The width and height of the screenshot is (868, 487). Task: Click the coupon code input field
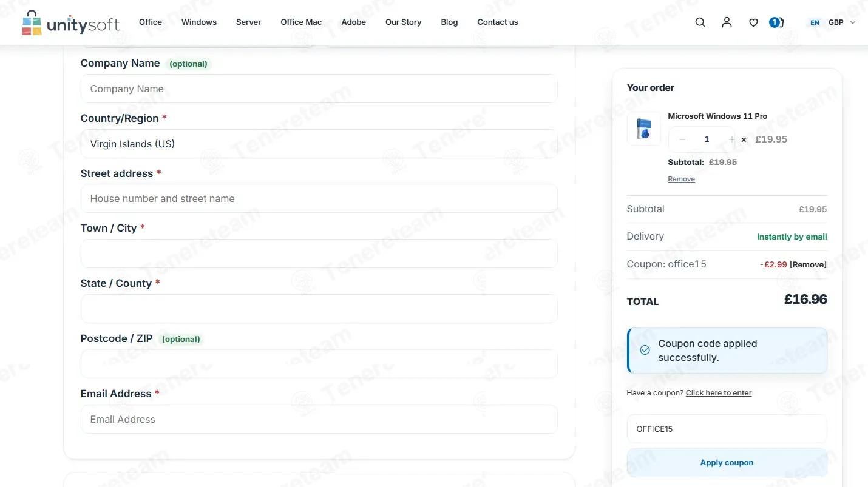[727, 429]
